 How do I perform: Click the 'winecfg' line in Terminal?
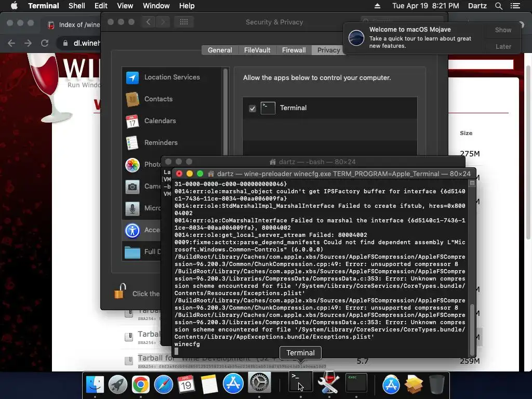187,344
